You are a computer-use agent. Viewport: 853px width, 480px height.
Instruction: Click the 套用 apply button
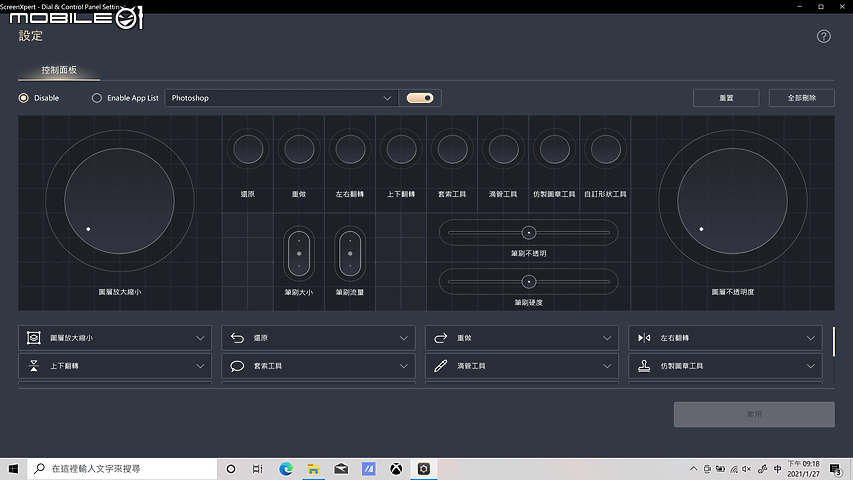click(x=754, y=414)
